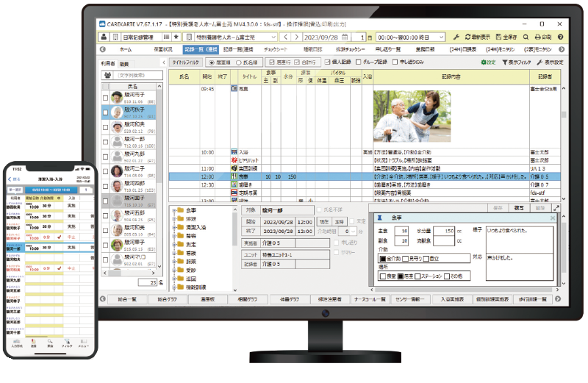Click the 全保存 save-all icon
Image resolution: width=588 pixels, height=383 pixels.
(501, 37)
